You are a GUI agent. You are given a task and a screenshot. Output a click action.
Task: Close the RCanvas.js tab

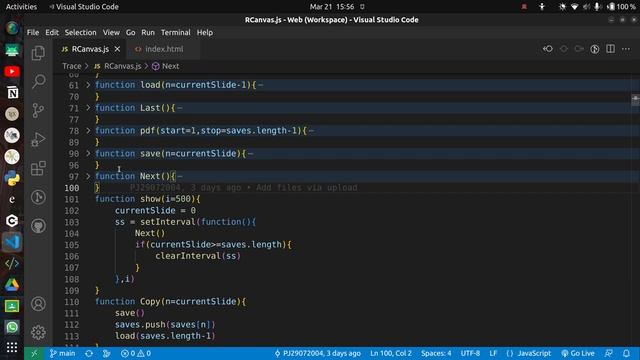pyautogui.click(x=117, y=49)
